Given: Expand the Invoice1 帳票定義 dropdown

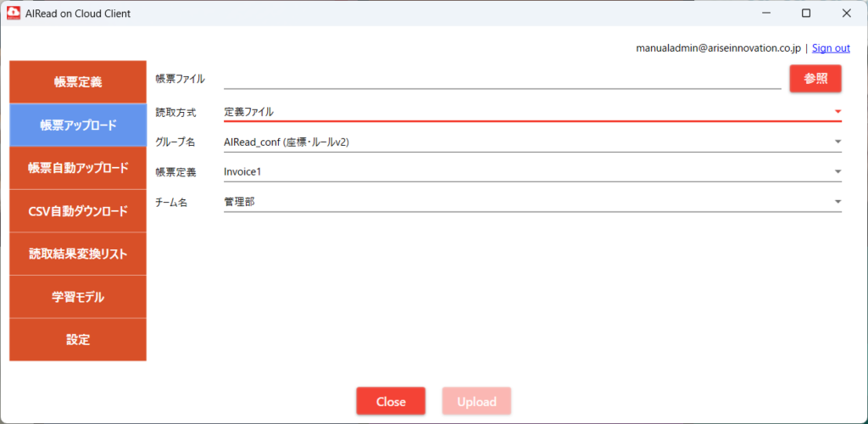Looking at the screenshot, I should (x=531, y=172).
